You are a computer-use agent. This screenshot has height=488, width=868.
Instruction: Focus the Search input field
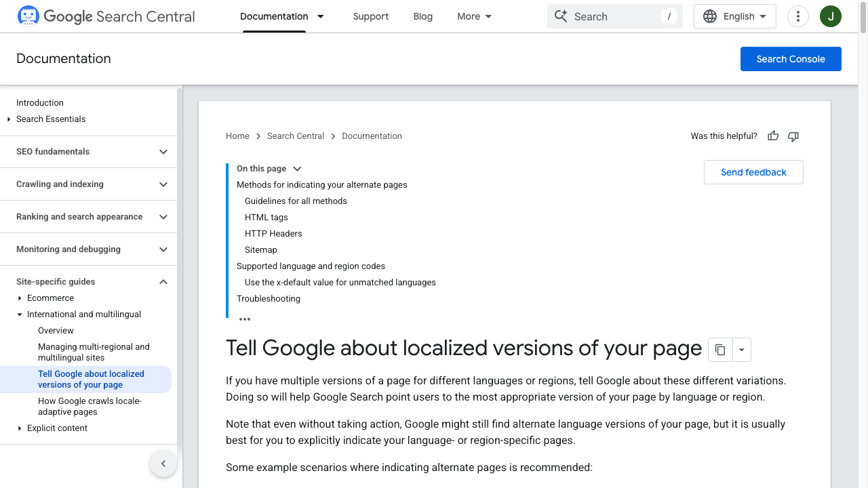click(615, 16)
